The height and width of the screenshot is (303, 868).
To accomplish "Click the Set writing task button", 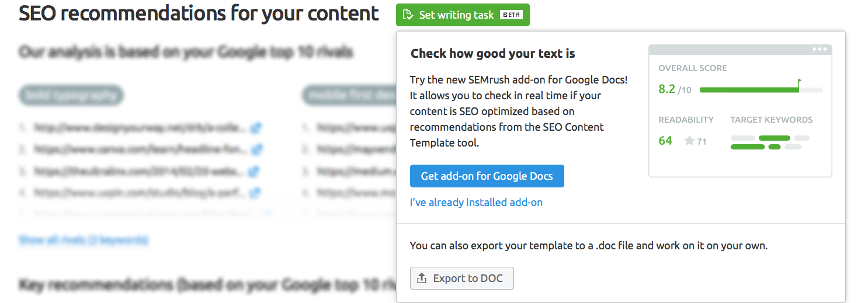I will (463, 15).
